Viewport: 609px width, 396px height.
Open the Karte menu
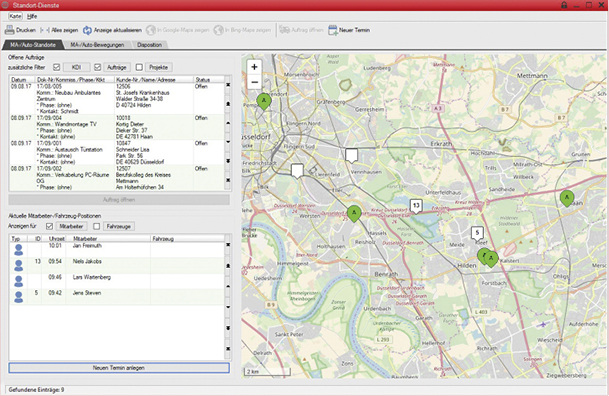(x=15, y=16)
